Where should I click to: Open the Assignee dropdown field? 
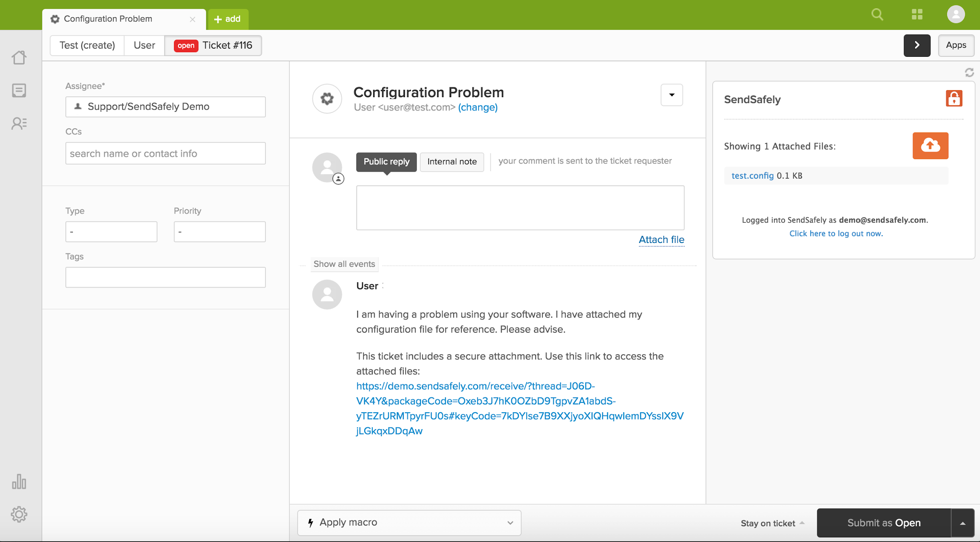[165, 107]
